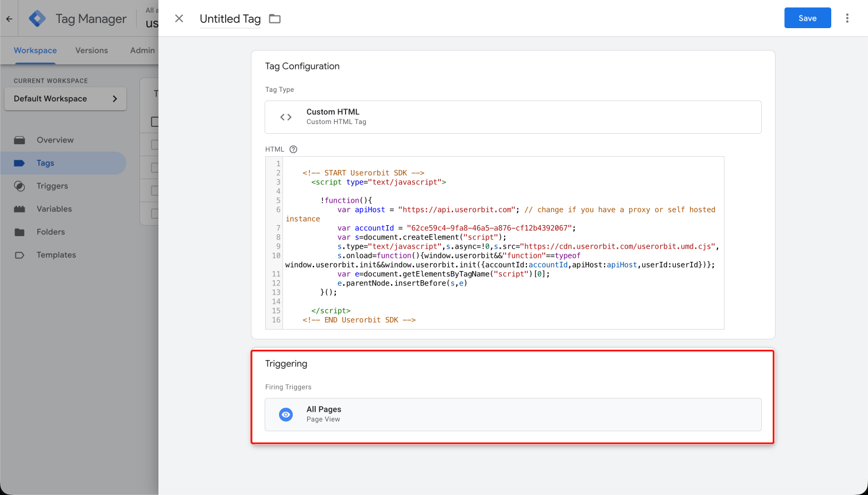Click the Triggers circle icon
Screen dimensions: 868x495
pos(20,186)
